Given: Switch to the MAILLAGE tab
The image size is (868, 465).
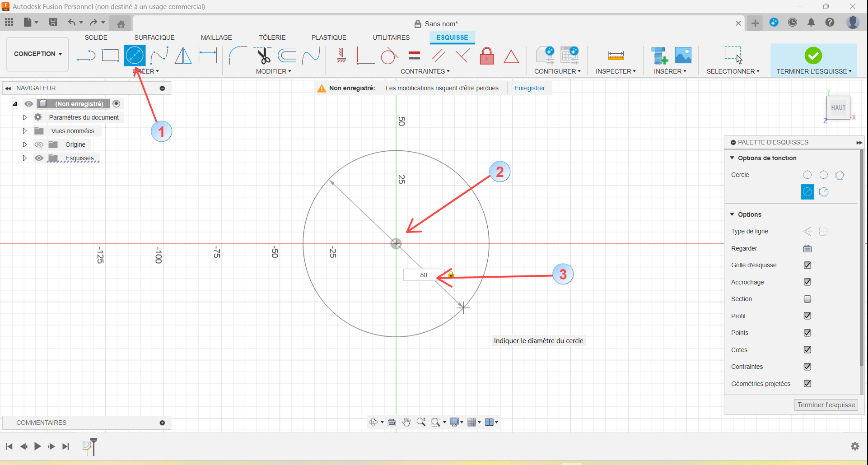Looking at the screenshot, I should click(216, 37).
